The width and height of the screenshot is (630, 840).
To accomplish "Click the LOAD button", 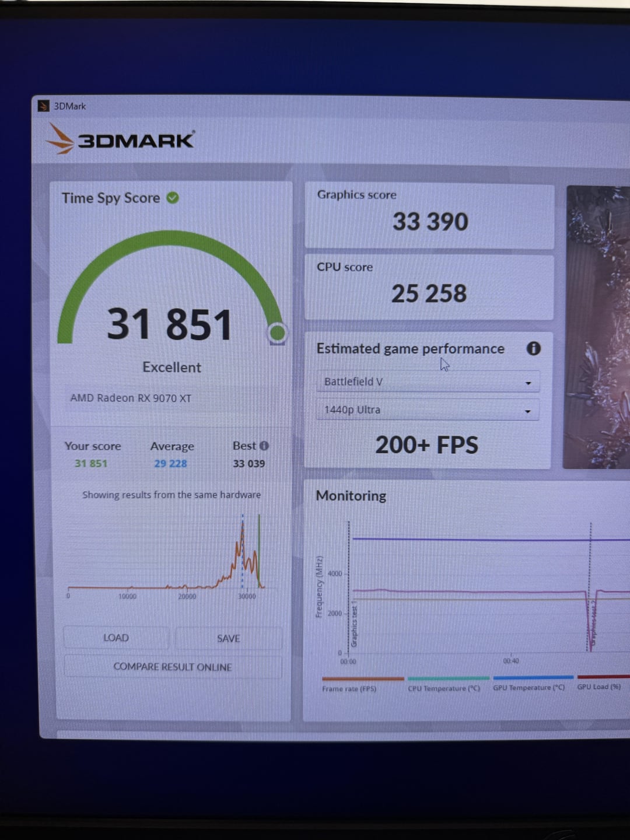I will [116, 638].
